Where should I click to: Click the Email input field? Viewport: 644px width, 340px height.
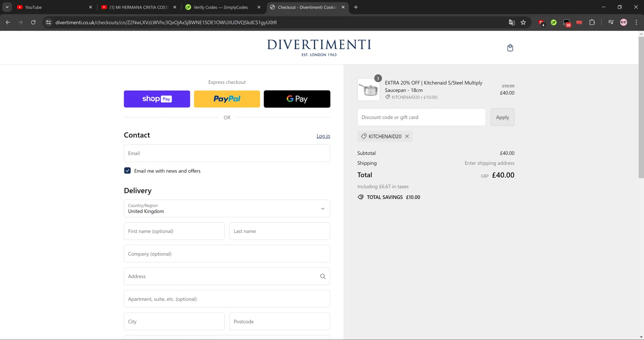click(227, 153)
